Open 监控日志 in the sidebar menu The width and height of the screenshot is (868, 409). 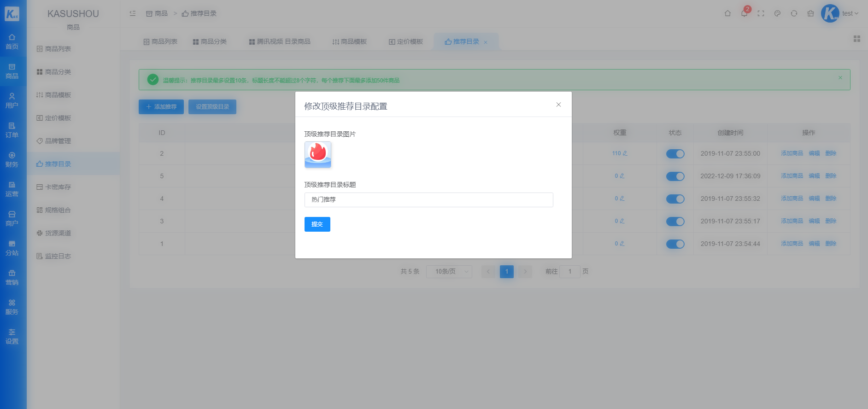tap(73, 256)
